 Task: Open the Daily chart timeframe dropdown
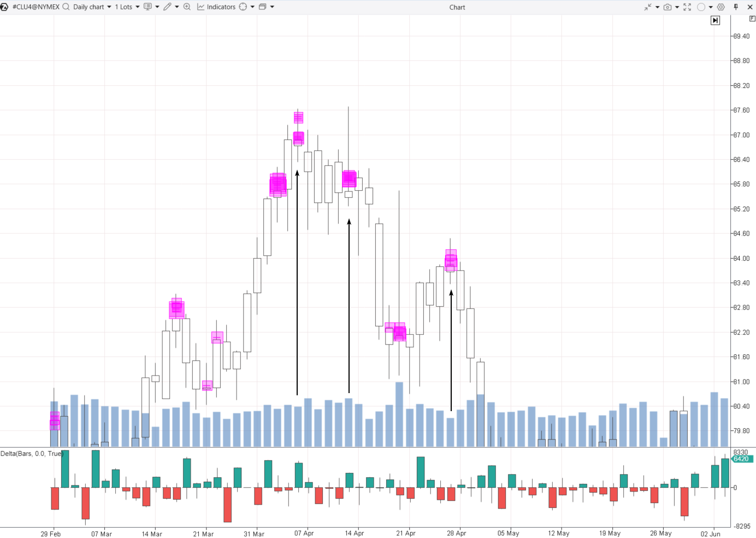point(92,7)
